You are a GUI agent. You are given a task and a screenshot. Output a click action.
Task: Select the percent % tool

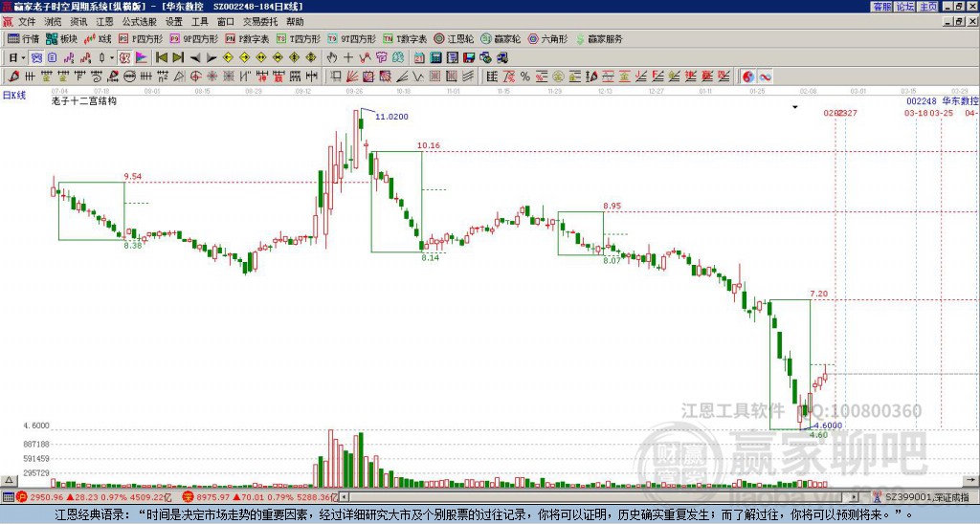click(525, 76)
